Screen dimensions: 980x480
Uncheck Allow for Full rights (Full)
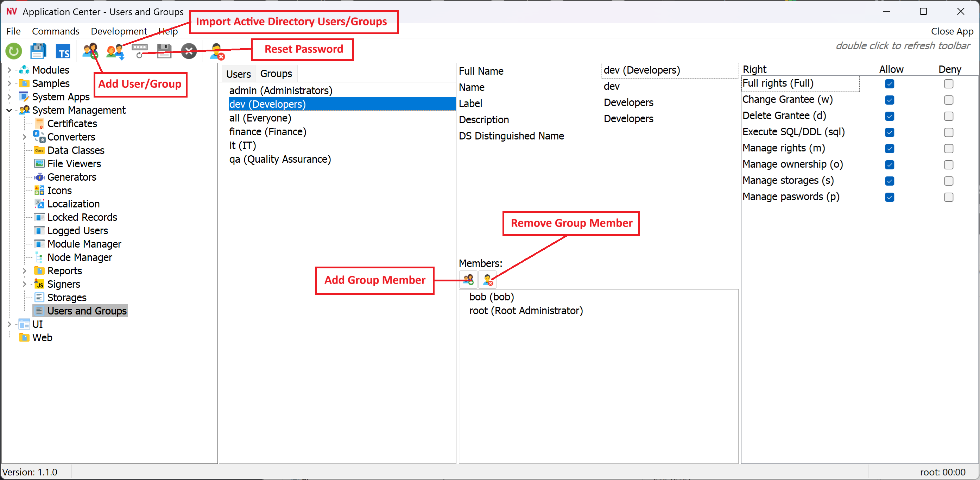pos(890,84)
